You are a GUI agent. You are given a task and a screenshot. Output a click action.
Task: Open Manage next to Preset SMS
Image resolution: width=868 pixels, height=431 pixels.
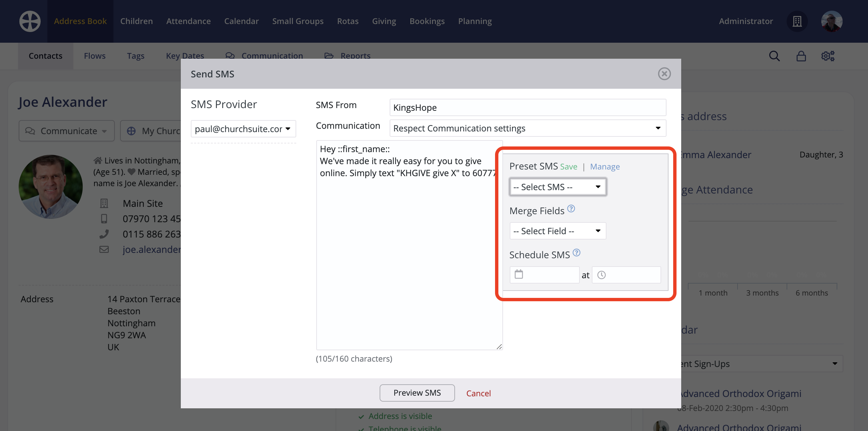click(605, 166)
